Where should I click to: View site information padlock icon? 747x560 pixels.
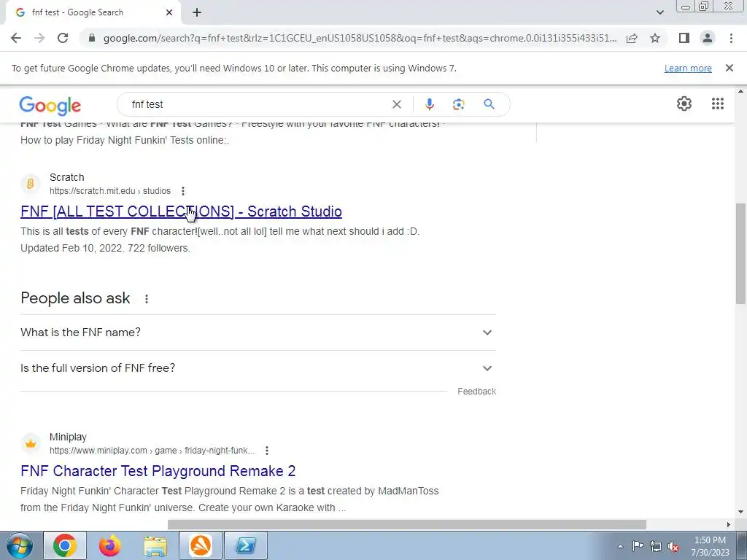pyautogui.click(x=92, y=38)
